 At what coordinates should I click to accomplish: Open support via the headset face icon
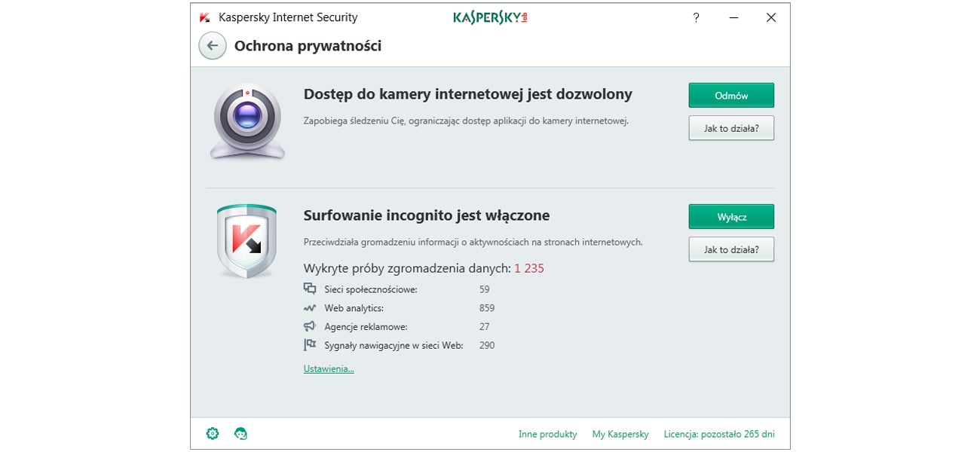[x=240, y=433]
